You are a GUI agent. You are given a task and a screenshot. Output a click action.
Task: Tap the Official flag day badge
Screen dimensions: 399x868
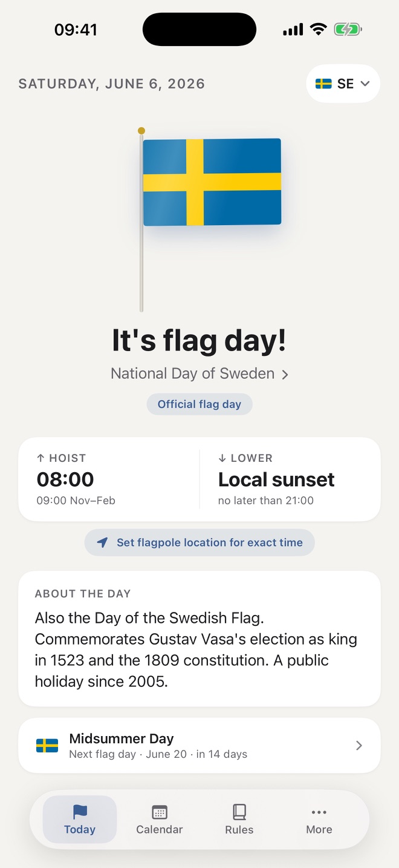(199, 404)
